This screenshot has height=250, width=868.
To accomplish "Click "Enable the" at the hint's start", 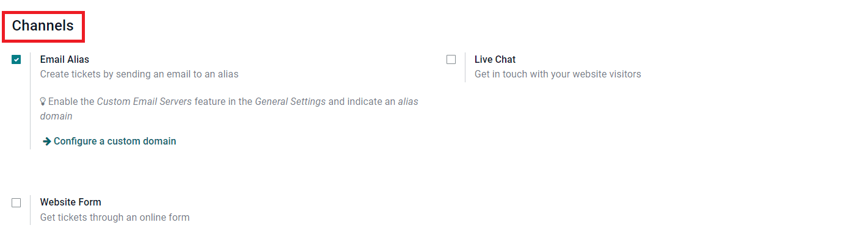I will (71, 102).
